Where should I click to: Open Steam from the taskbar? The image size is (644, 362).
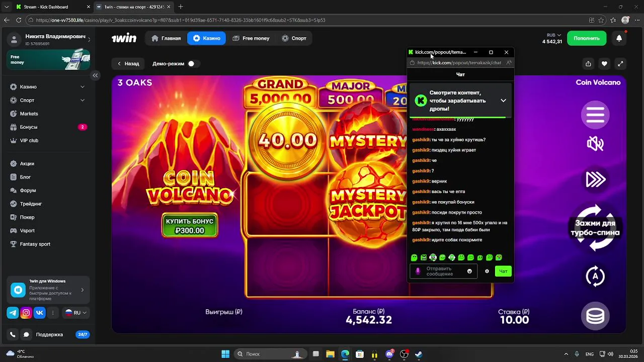coord(419,354)
